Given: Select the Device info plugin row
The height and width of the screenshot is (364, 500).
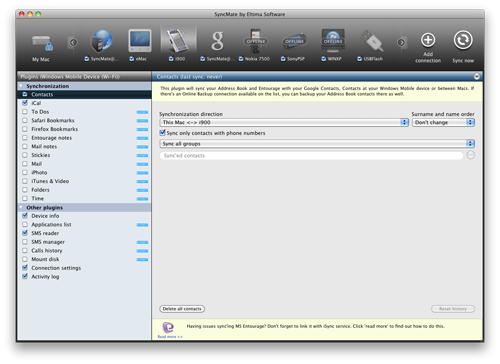Looking at the screenshot, I should (84, 216).
